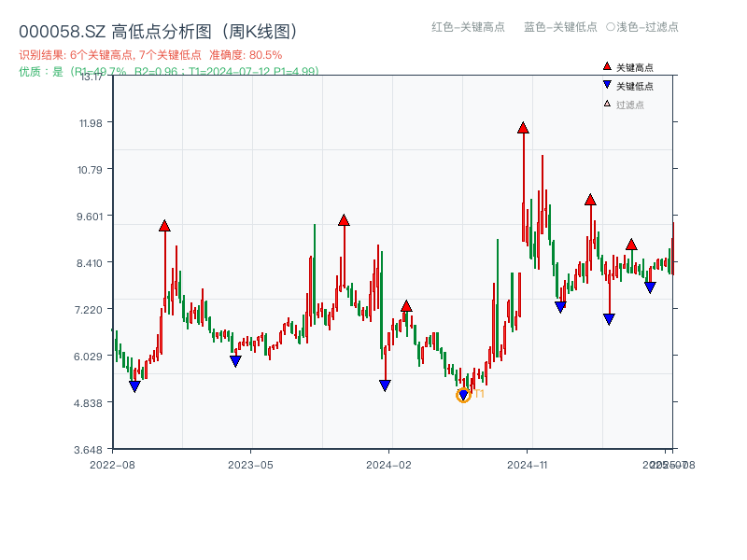Click the first blue triangle marker near 2022-08
The width and height of the screenshot is (747, 560).
click(134, 385)
